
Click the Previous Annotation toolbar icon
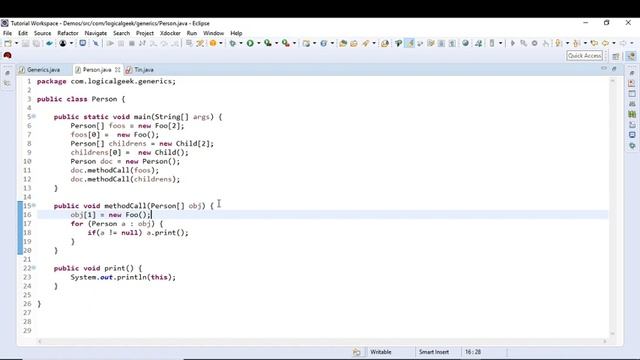click(576, 43)
